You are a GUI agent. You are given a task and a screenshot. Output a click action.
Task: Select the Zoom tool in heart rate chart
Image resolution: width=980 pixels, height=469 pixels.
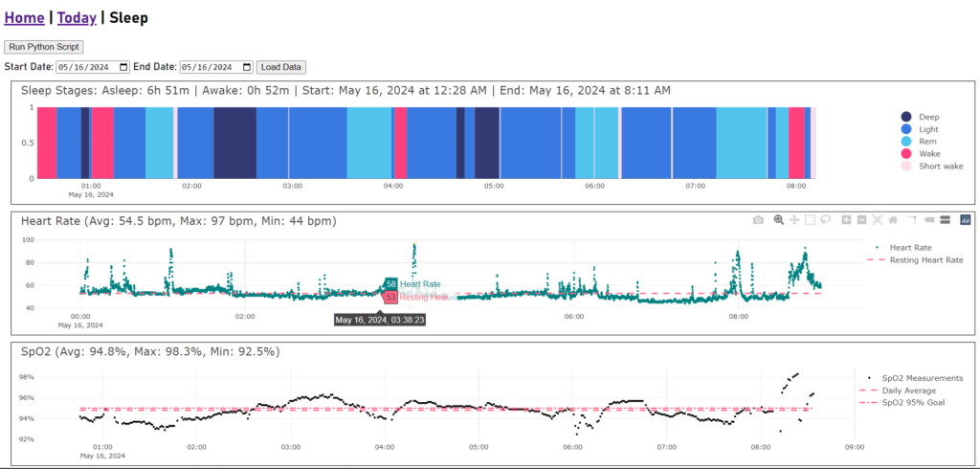point(779,220)
